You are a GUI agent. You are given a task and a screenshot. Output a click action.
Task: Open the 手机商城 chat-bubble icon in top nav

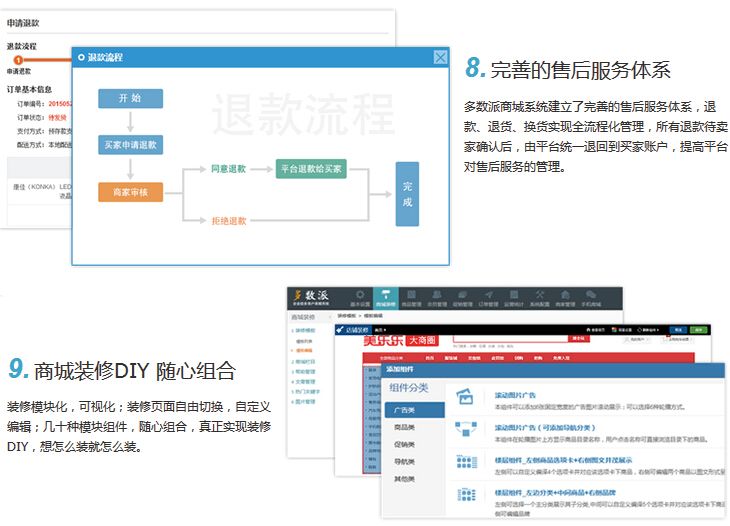coord(591,298)
